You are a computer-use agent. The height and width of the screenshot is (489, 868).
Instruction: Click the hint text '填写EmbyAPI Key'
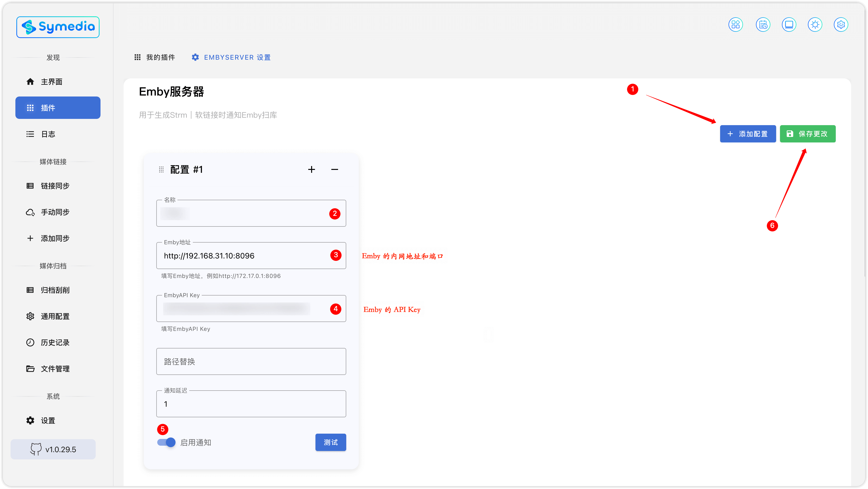pyautogui.click(x=186, y=329)
